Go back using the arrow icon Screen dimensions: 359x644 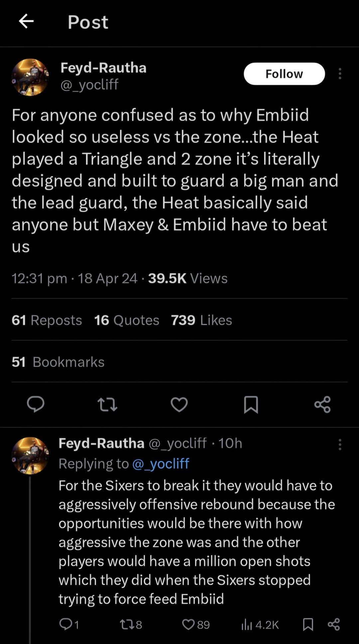point(26,22)
